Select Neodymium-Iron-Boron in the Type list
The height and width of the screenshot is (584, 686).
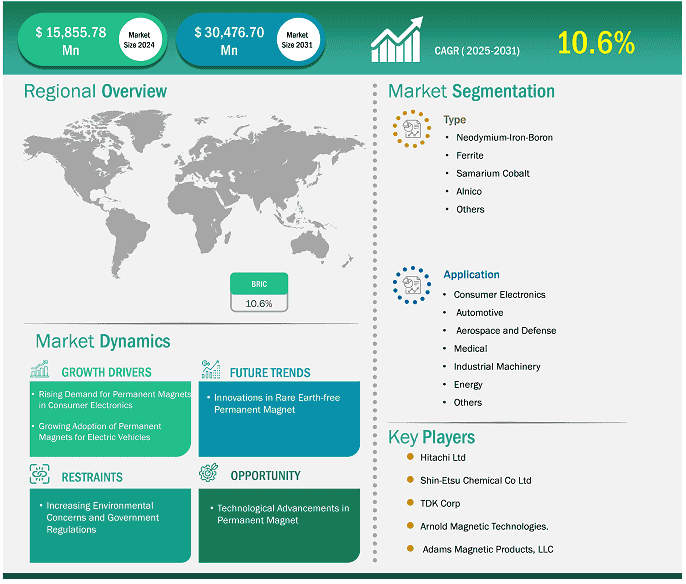click(504, 137)
